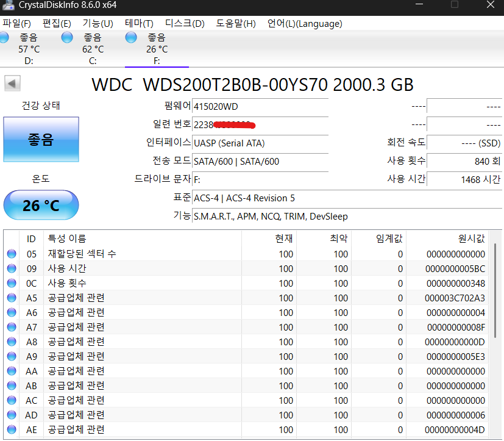Image resolution: width=504 pixels, height=441 pixels.
Task: Open the 파일(F) menu
Action: pyautogui.click(x=16, y=23)
